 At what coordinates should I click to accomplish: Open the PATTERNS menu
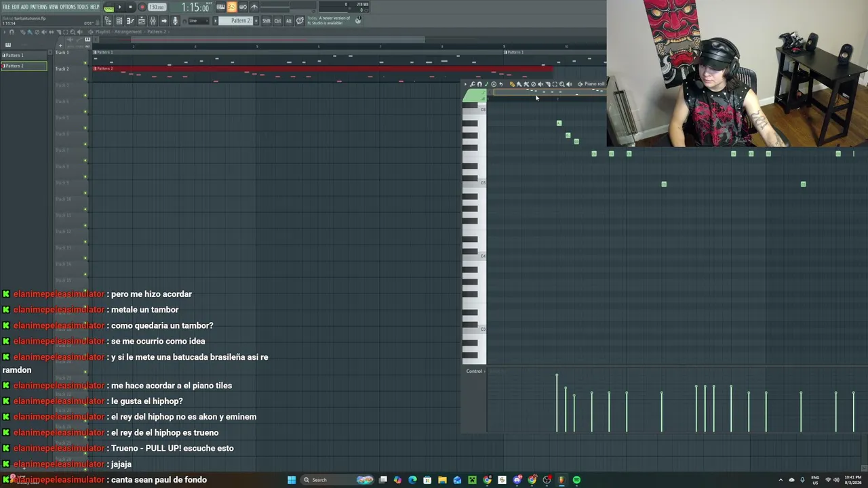click(39, 7)
